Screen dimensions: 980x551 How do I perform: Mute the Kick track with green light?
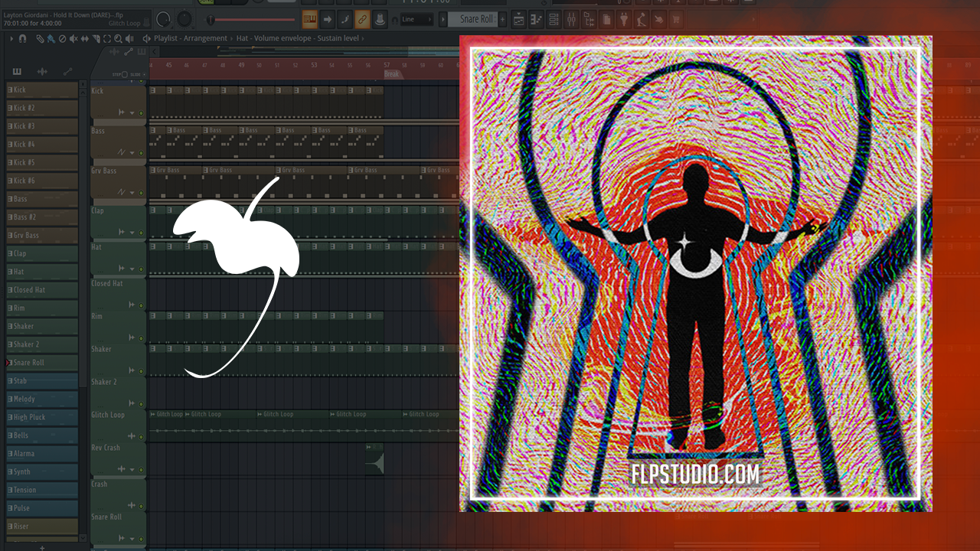(x=141, y=113)
